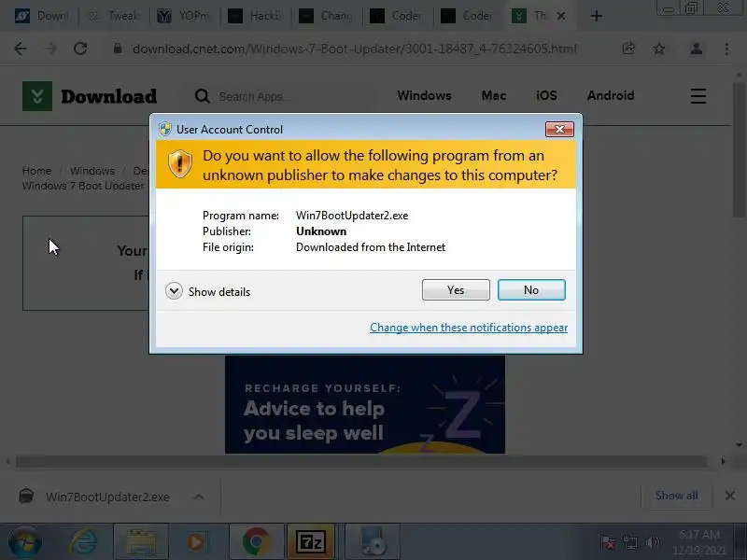
Task: Open Chrome three-dot menu
Action: coord(726,49)
